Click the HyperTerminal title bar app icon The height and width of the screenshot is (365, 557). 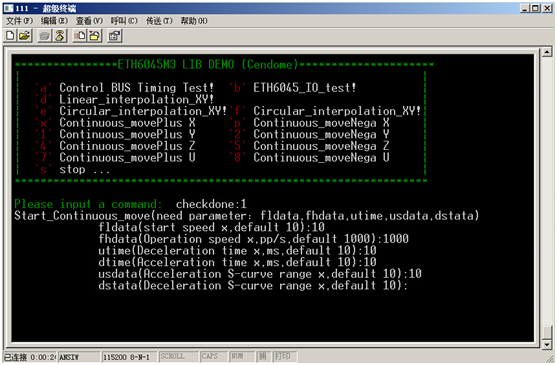click(9, 8)
